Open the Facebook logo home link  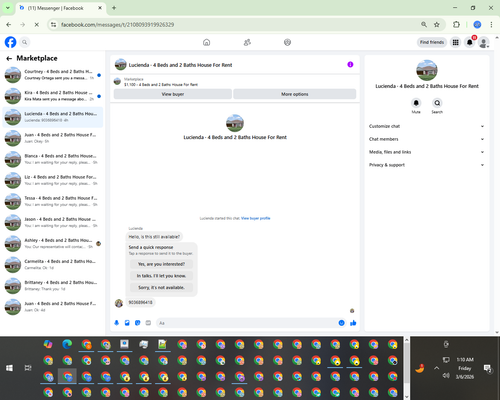(10, 42)
